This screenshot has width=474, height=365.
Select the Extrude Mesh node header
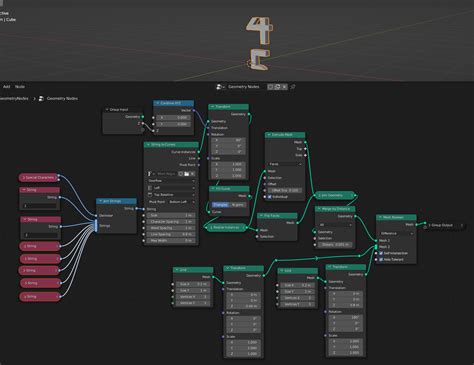(285, 135)
